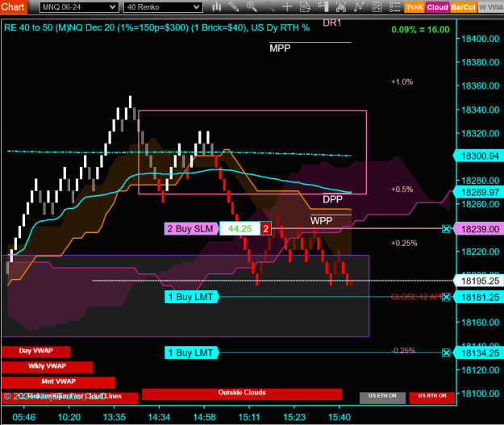Cancel the 18181.25 Buy LMT order X
Image resolution: width=504 pixels, height=425 pixels.
[446, 297]
